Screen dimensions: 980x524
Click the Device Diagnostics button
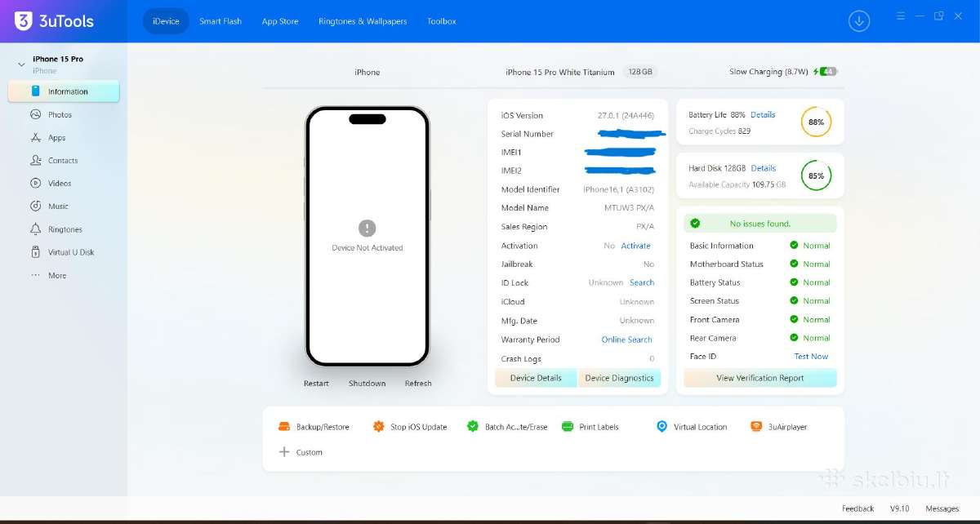(619, 378)
